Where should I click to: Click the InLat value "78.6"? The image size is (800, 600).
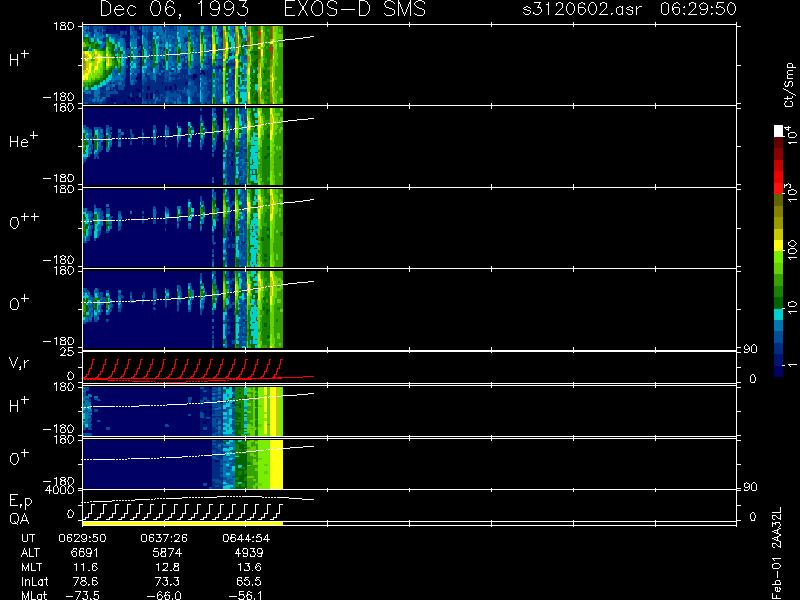pos(85,581)
